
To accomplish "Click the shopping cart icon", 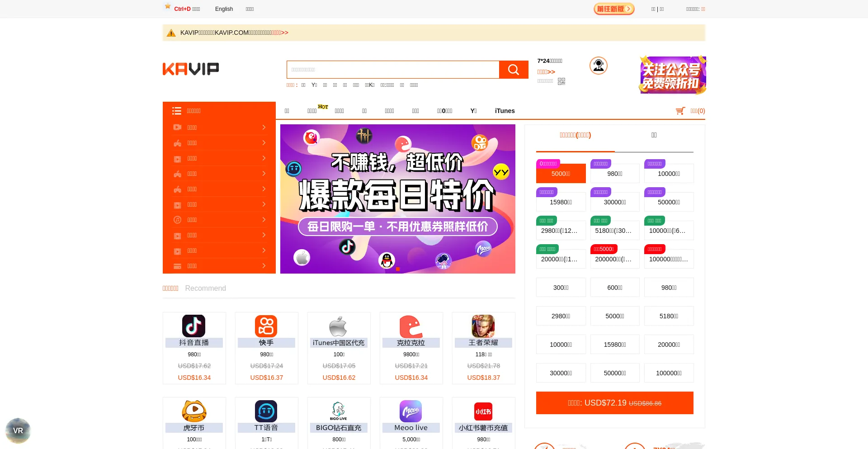I will [680, 111].
